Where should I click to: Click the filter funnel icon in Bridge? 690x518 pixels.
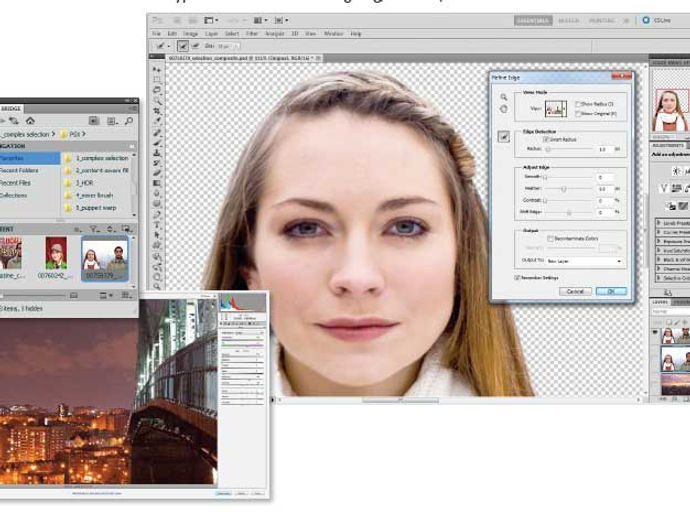pyautogui.click(x=94, y=229)
